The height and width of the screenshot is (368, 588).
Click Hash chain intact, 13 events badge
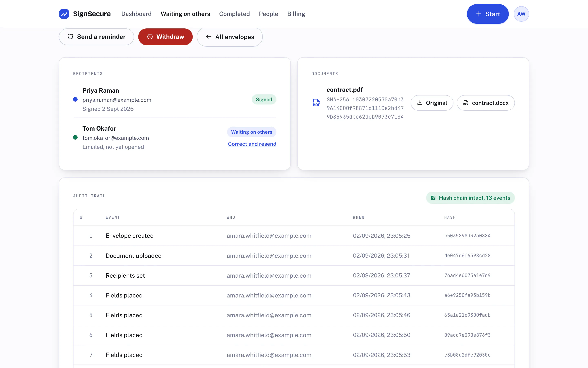coord(470,198)
